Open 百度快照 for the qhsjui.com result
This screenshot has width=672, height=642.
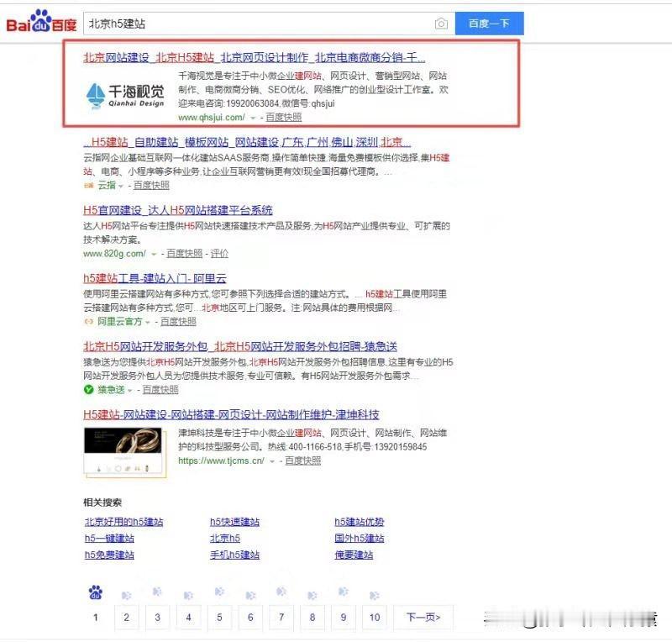pyautogui.click(x=284, y=117)
